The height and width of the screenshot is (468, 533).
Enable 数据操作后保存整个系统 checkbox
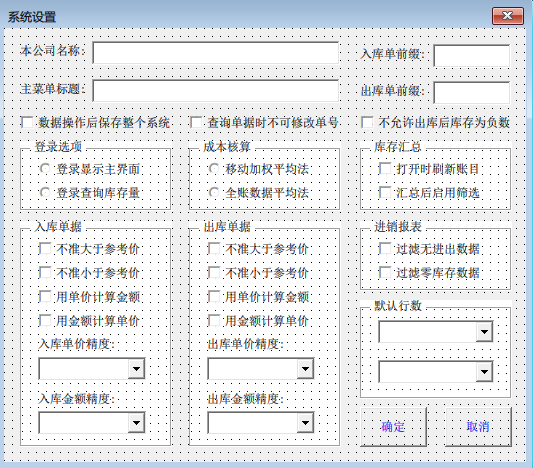pyautogui.click(x=27, y=122)
